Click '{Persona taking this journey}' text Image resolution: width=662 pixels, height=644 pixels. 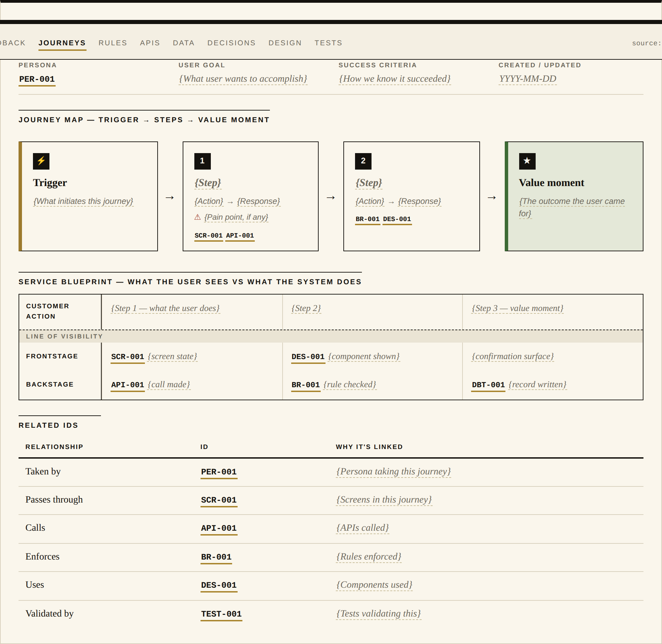[393, 472]
